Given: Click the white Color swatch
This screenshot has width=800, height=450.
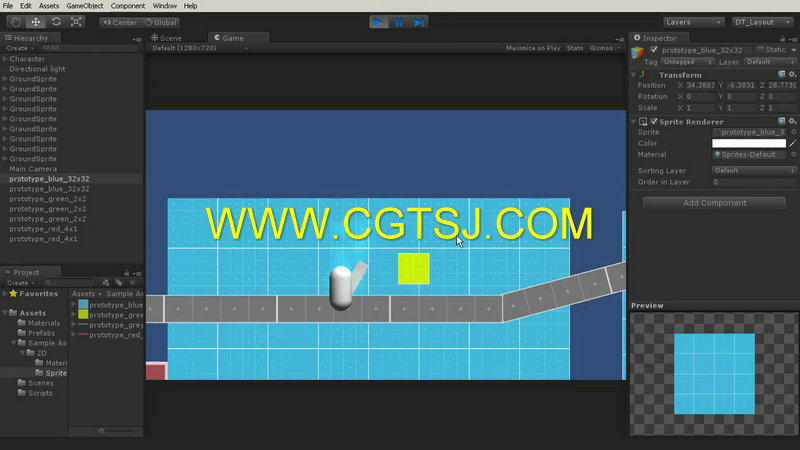Looking at the screenshot, I should coord(748,143).
